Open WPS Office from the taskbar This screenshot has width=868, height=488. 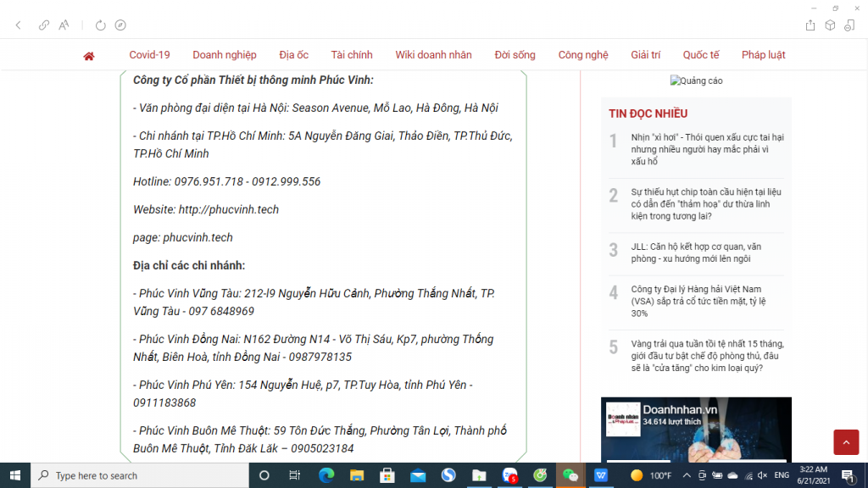point(601,475)
